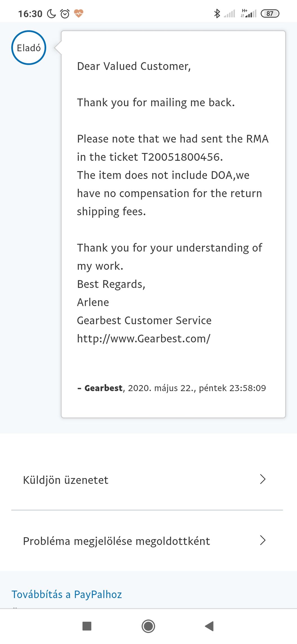This screenshot has height=644, width=297.
Task: Tap the 16:30 clock in status bar
Action: pyautogui.click(x=30, y=14)
